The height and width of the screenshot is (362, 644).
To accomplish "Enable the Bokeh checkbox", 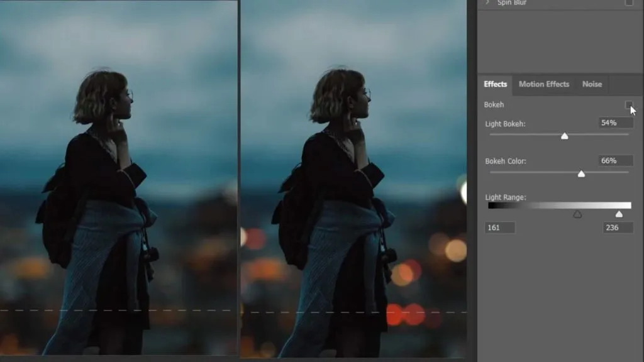I will pyautogui.click(x=630, y=104).
